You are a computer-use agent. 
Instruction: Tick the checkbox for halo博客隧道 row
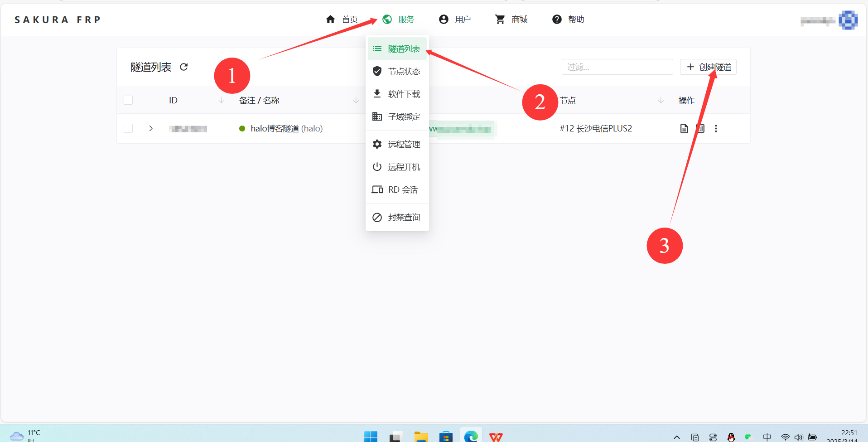[x=128, y=128]
